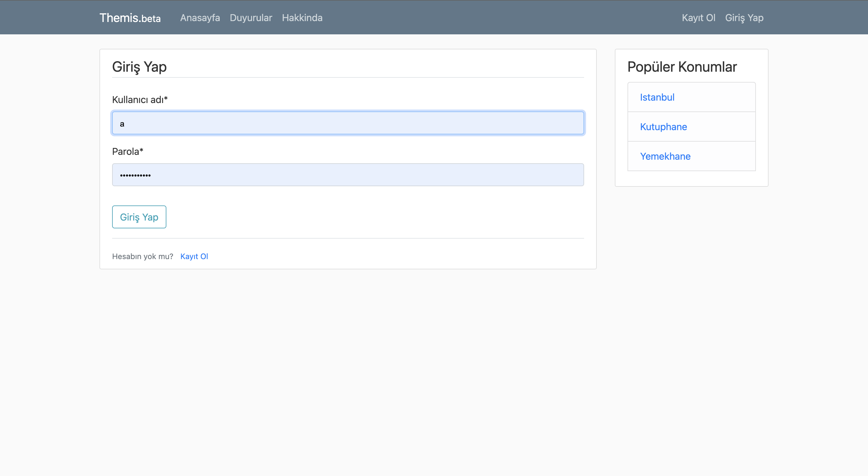Select Giriş Yap in the navbar
Image resolution: width=868 pixels, height=476 pixels.
click(x=744, y=17)
